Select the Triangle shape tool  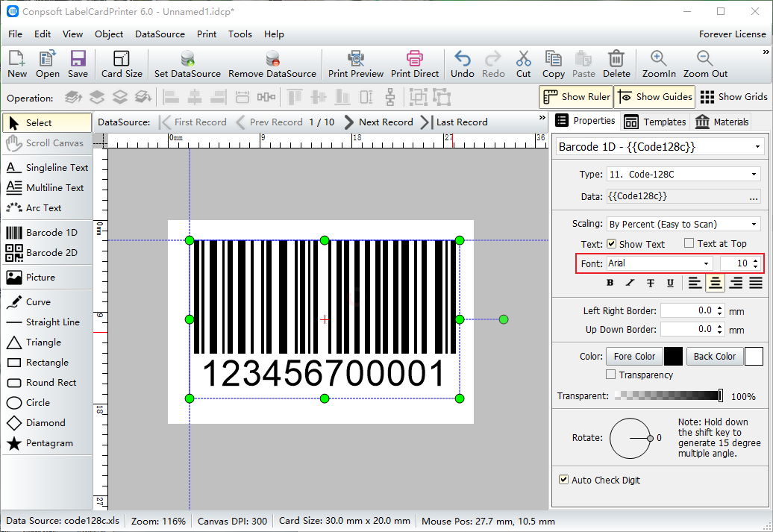click(47, 342)
